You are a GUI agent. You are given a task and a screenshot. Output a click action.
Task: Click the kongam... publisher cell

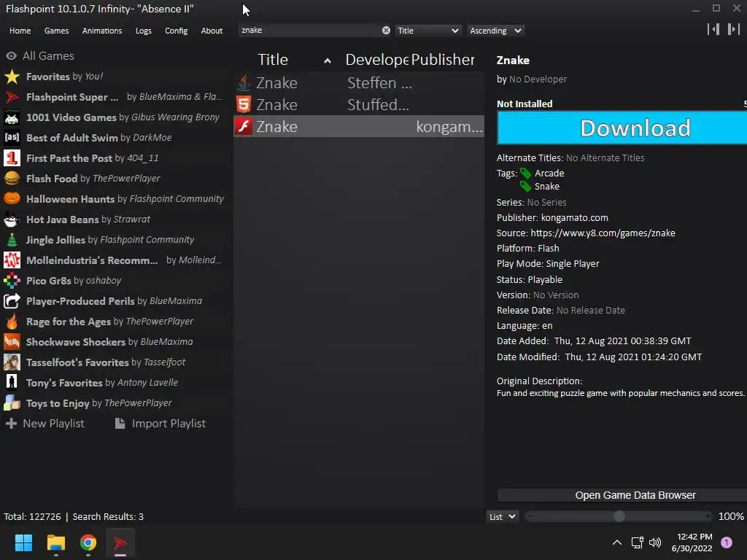pyautogui.click(x=449, y=127)
